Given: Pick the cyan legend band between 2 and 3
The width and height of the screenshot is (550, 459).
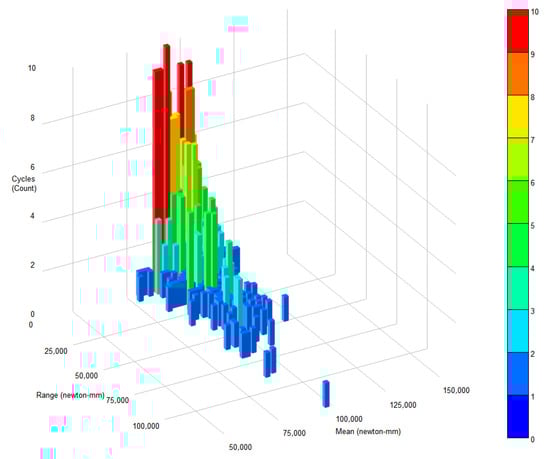Looking at the screenshot, I should coord(518,331).
